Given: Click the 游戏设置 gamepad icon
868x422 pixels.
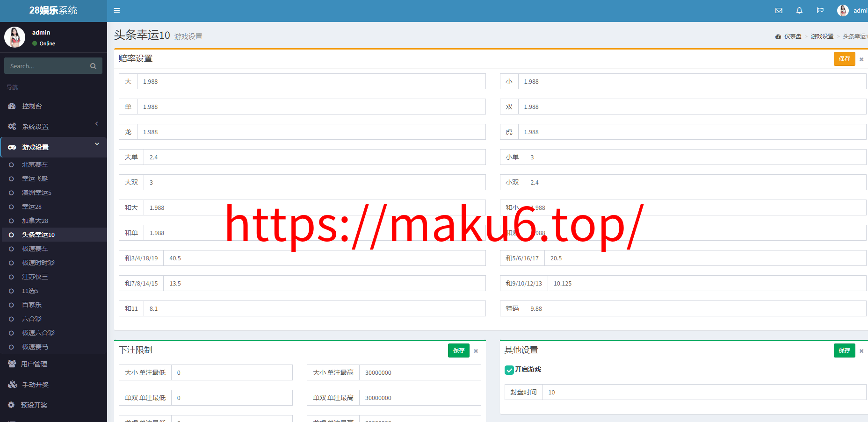Looking at the screenshot, I should point(12,147).
